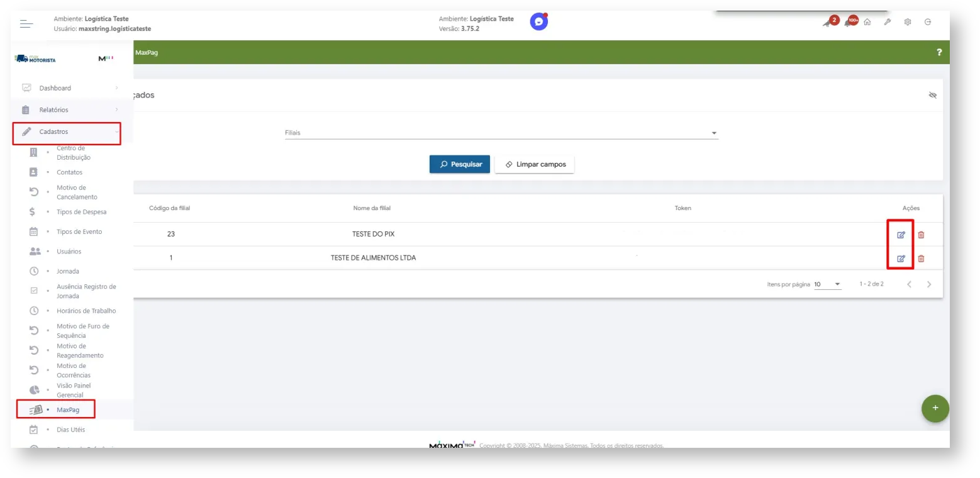Open the Itens por página dropdown
Screen dimensions: 980x478
pyautogui.click(x=827, y=284)
